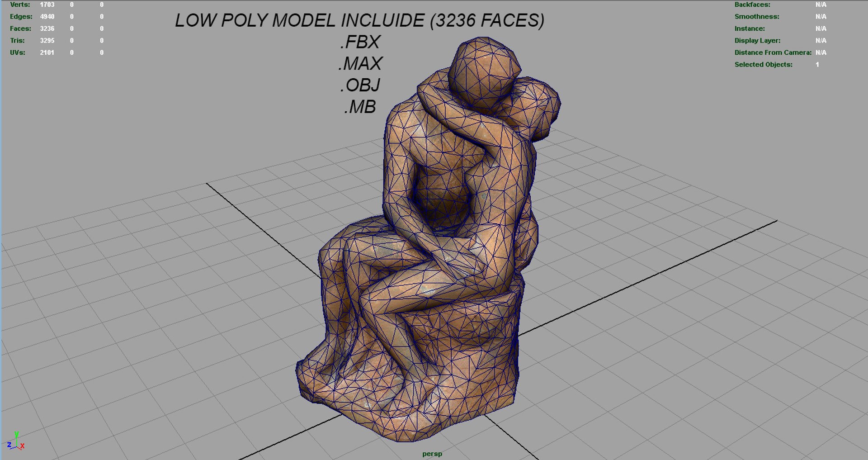Click the XYZ axis orientation gizmo
868x460 pixels.
point(16,441)
